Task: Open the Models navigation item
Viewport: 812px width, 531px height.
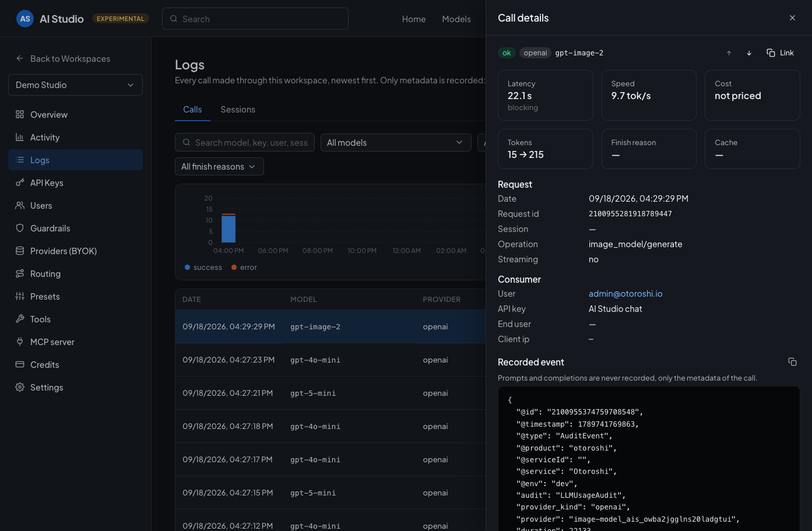Action: tap(456, 19)
